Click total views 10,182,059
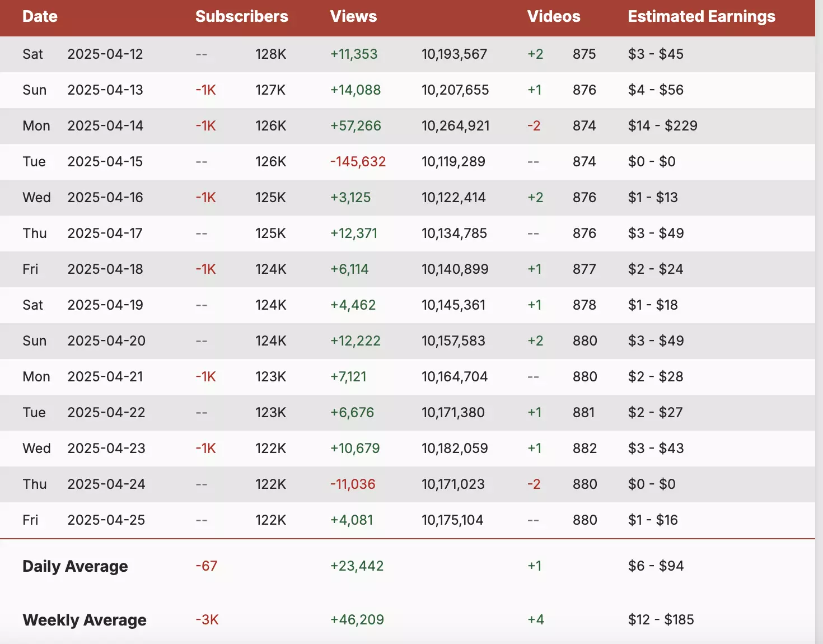Screen dimensions: 823x644 pos(455,449)
